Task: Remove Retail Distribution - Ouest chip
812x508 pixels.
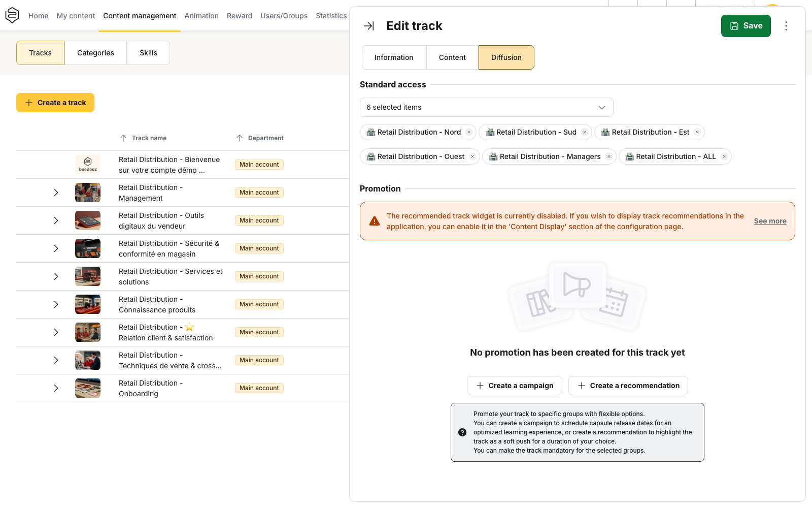Action: click(472, 156)
